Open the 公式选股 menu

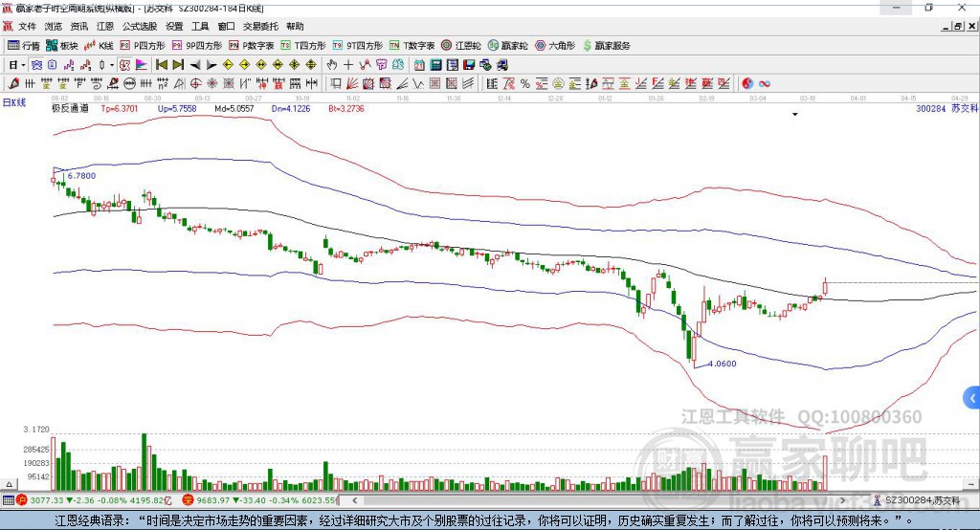[140, 26]
